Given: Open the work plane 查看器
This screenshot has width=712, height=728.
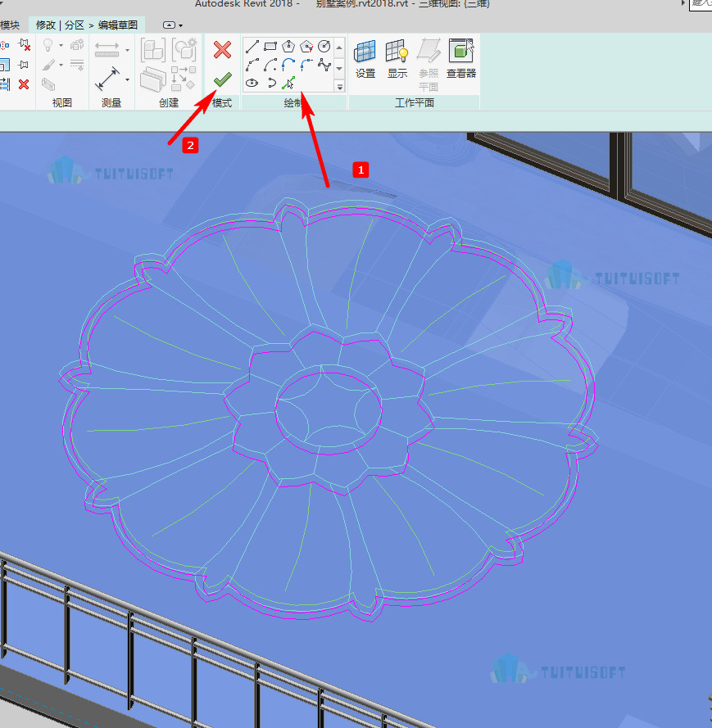Looking at the screenshot, I should (x=461, y=59).
